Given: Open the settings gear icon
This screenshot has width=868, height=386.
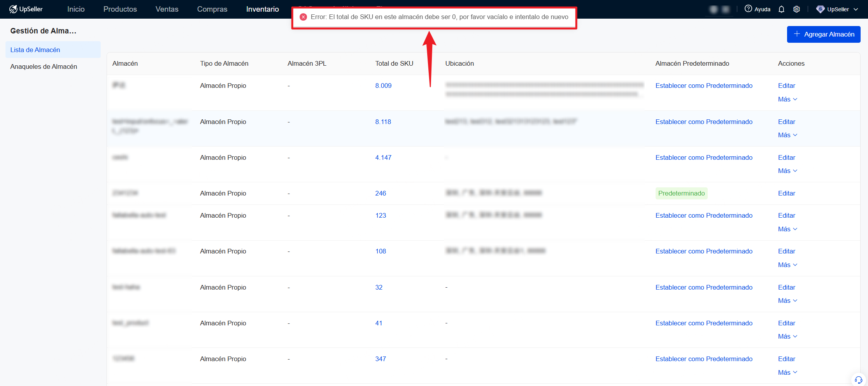Looking at the screenshot, I should click(796, 9).
